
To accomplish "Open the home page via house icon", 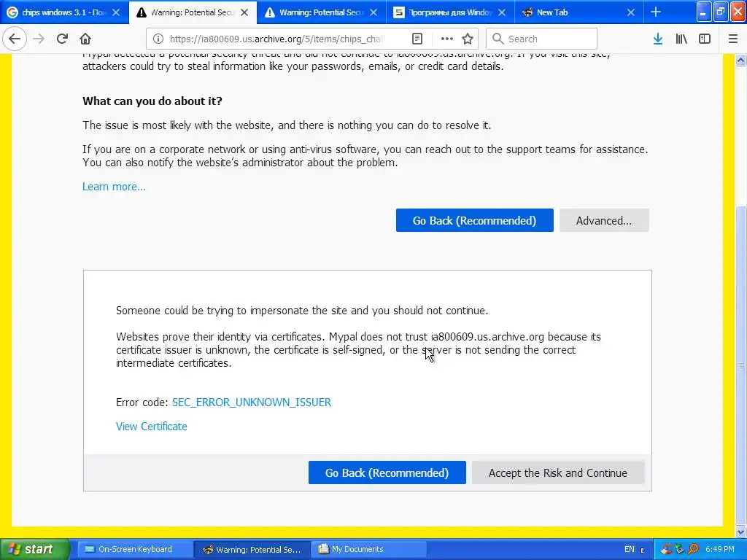I will [x=85, y=39].
